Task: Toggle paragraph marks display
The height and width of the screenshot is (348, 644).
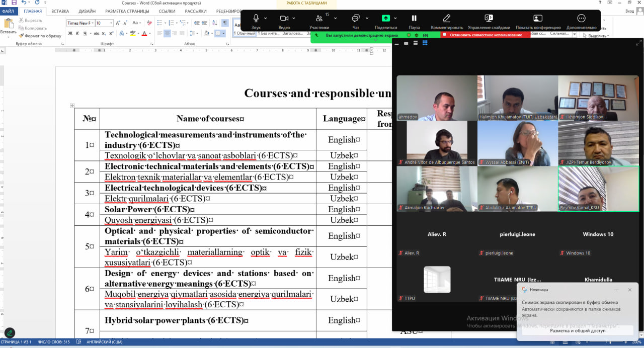Action: [x=225, y=23]
